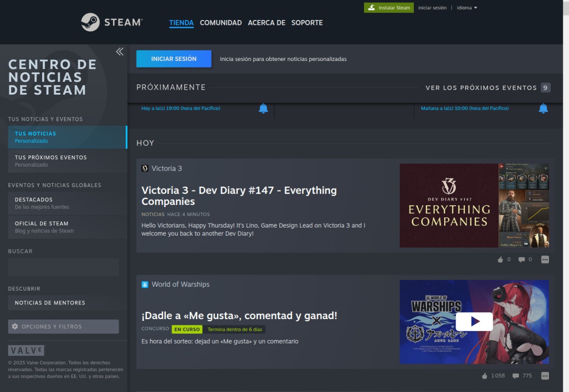The image size is (569, 392).
Task: Open more options for World of Warships post
Action: click(x=545, y=376)
